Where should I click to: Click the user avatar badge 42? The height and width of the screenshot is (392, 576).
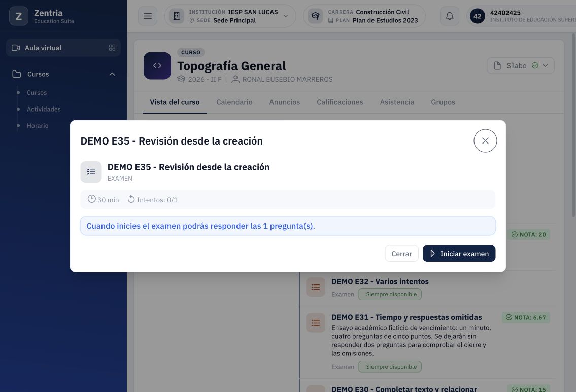(477, 16)
